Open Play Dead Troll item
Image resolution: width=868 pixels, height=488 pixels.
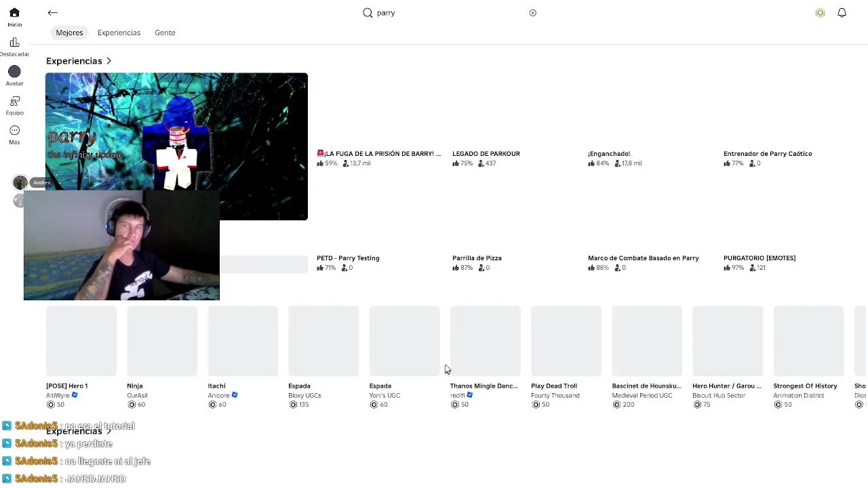[566, 341]
